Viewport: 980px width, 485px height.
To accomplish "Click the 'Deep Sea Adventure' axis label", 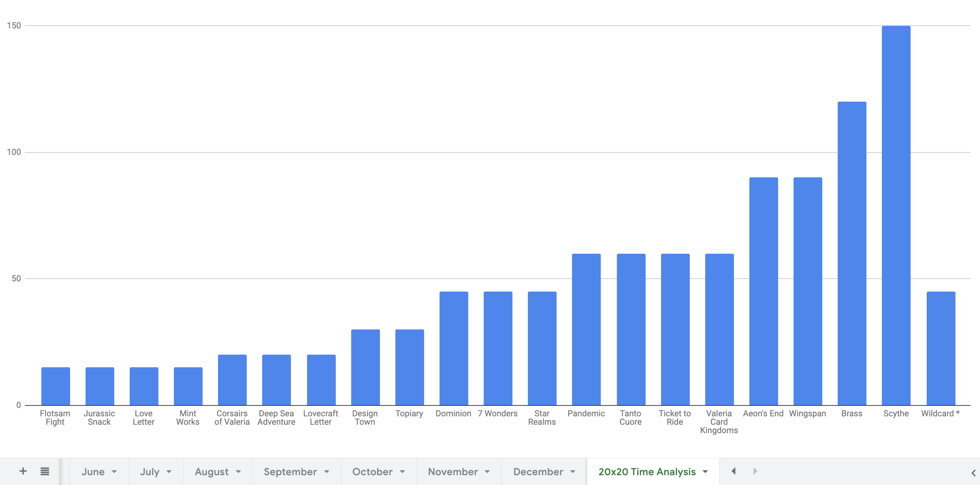I will (x=276, y=418).
